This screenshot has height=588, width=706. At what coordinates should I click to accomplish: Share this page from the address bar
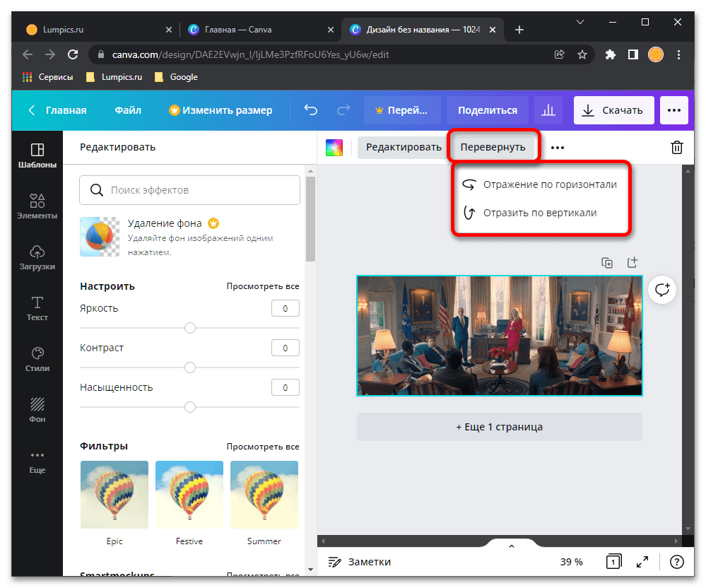[x=559, y=54]
